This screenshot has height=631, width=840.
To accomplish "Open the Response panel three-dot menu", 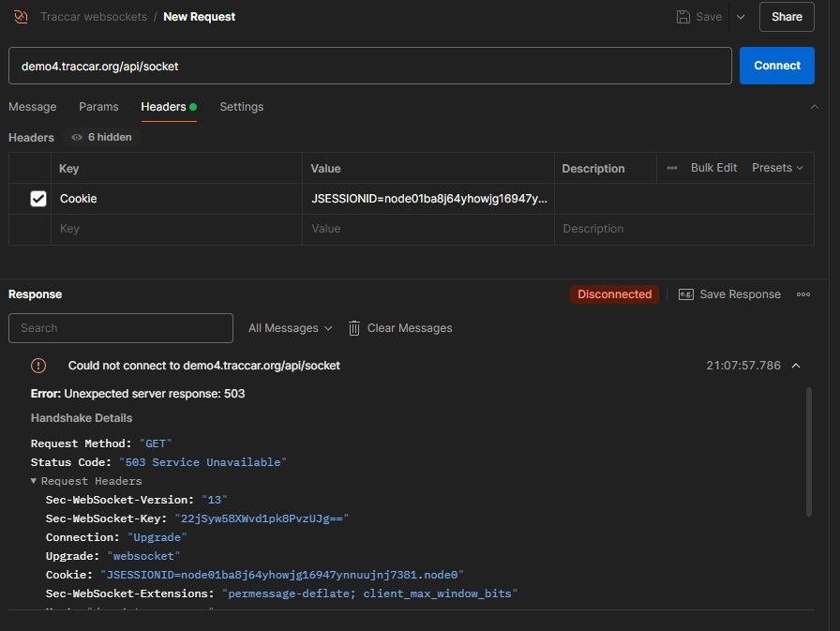I will pos(803,294).
